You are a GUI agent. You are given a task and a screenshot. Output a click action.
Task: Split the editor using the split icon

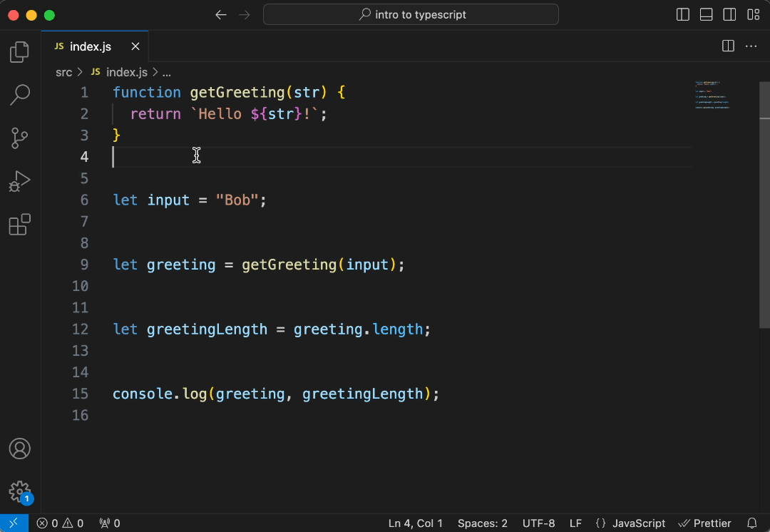point(727,46)
